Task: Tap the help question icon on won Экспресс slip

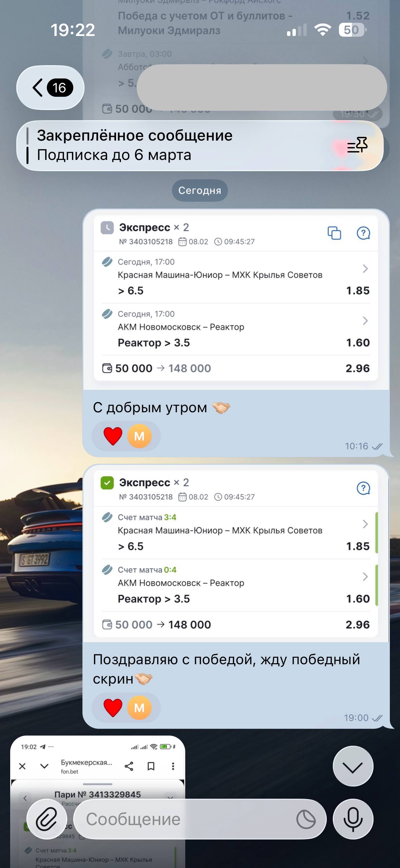Action: (363, 488)
